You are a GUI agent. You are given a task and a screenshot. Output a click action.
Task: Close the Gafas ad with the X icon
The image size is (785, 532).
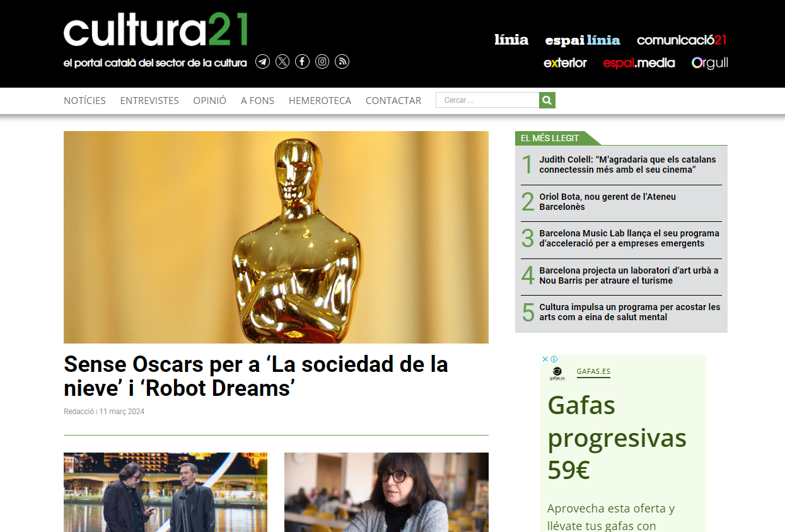(545, 359)
